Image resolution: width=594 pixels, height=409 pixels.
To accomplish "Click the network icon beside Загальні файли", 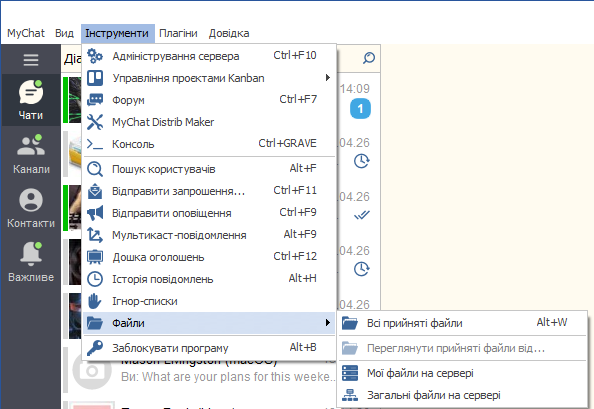I will [350, 395].
